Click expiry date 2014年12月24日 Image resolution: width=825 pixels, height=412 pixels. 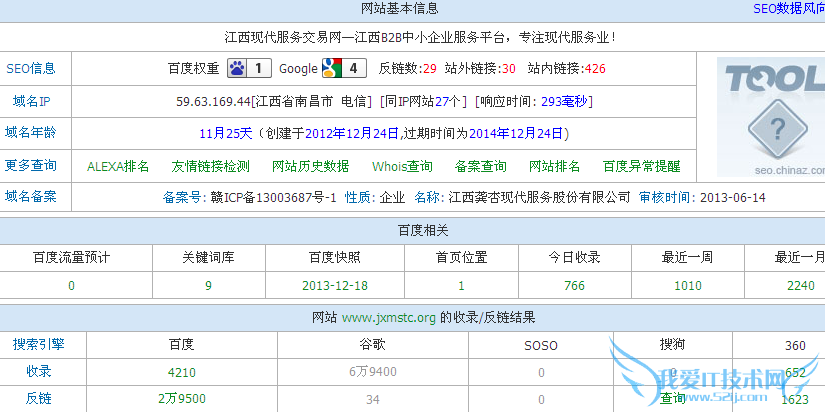(516, 134)
